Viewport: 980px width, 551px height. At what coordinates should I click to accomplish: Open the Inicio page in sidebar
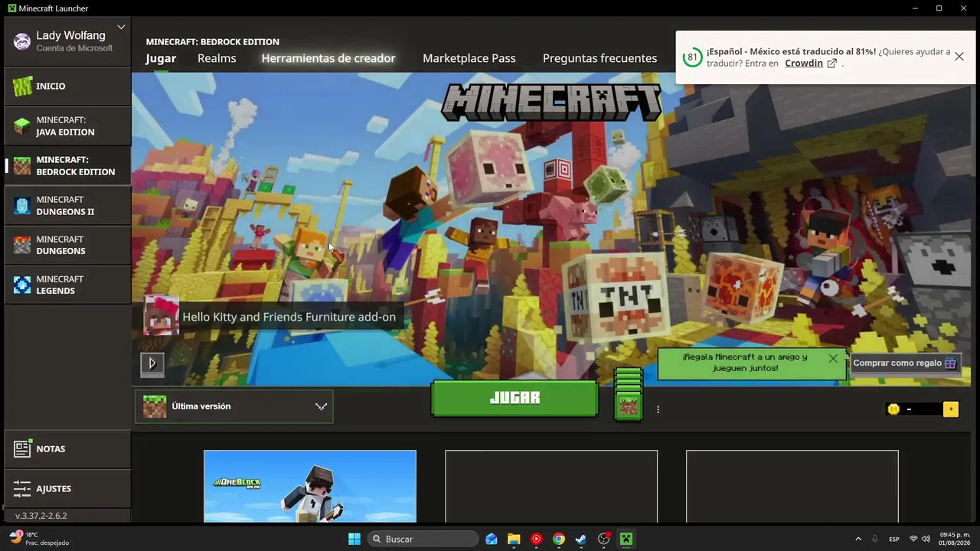(67, 86)
